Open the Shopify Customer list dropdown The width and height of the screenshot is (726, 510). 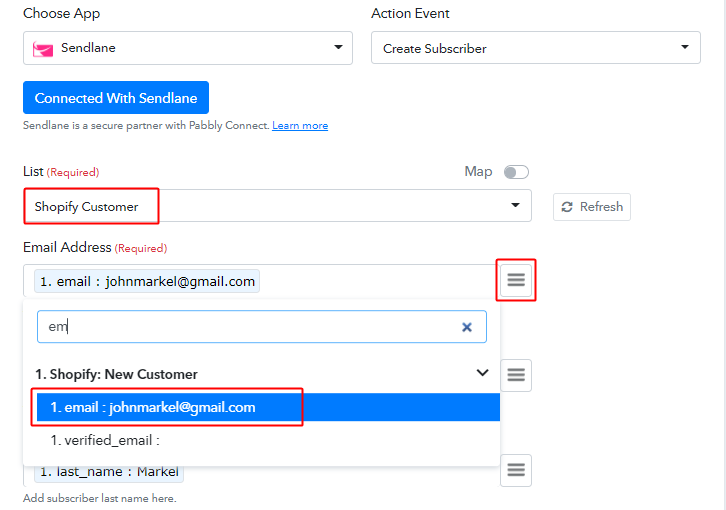tap(277, 206)
